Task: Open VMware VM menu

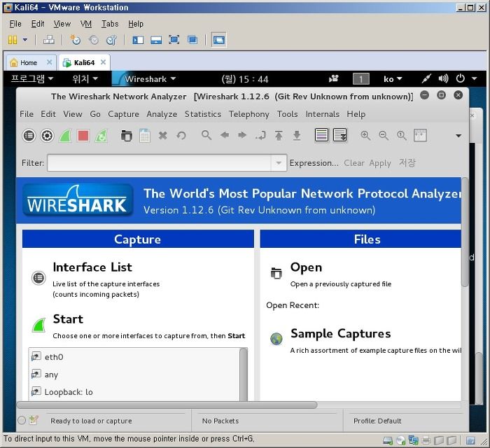Action: click(x=85, y=24)
